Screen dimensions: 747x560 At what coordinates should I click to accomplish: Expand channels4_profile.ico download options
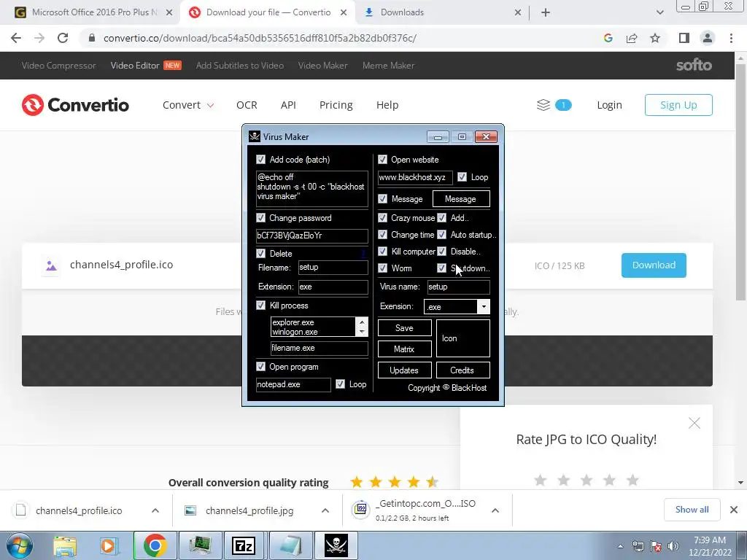click(x=155, y=510)
